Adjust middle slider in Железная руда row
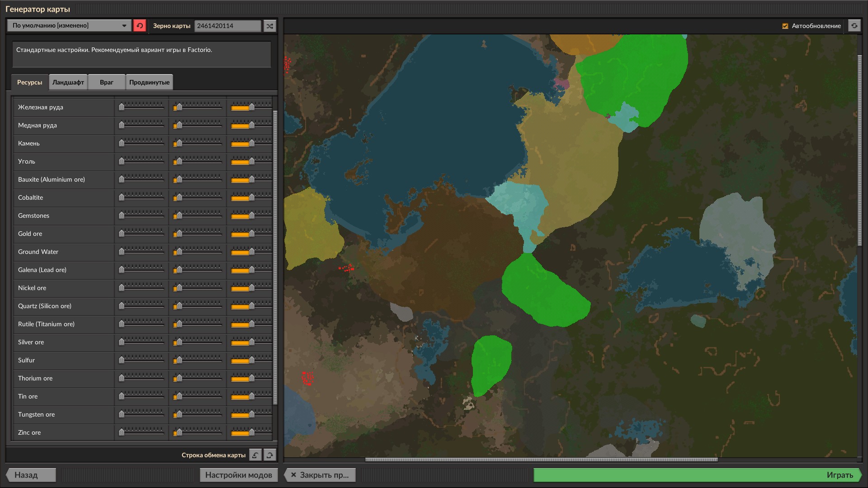 198,107
